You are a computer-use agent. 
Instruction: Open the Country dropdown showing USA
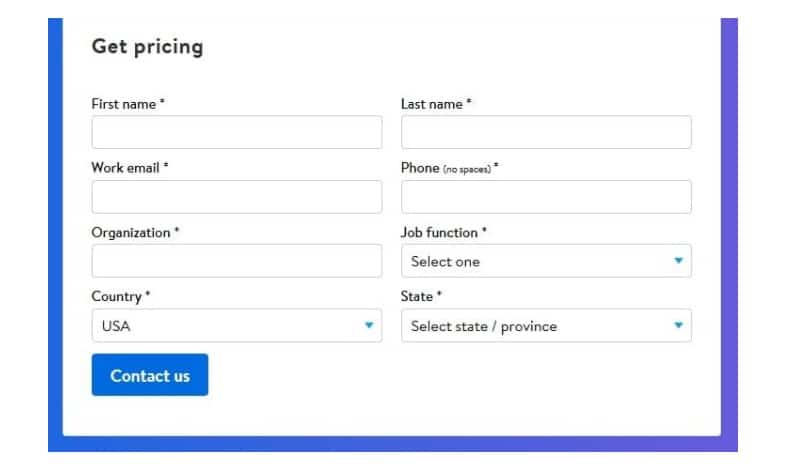click(237, 325)
